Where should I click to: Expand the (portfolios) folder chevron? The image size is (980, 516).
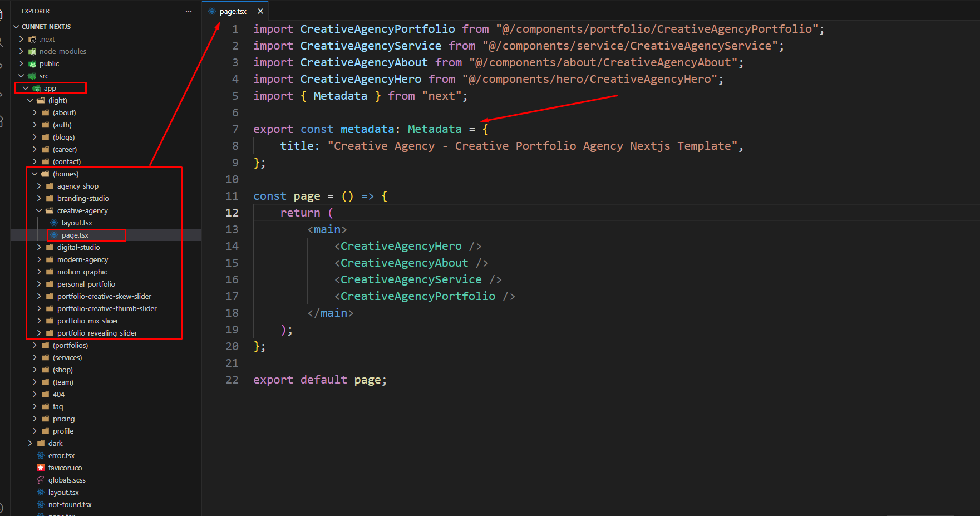tap(35, 345)
